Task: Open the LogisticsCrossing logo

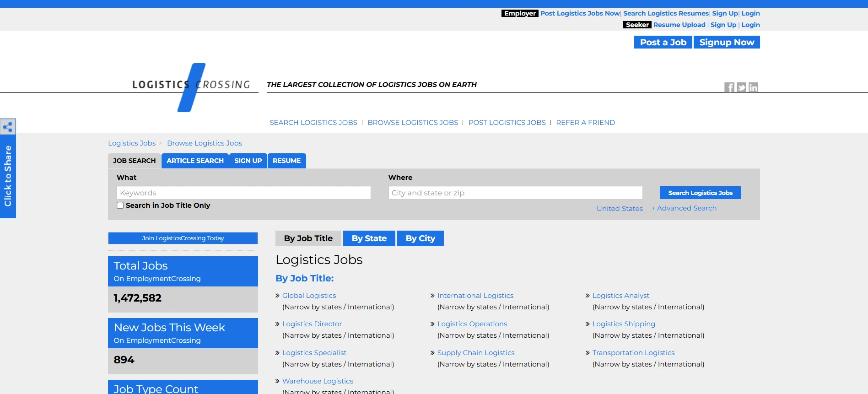Action: pyautogui.click(x=191, y=87)
